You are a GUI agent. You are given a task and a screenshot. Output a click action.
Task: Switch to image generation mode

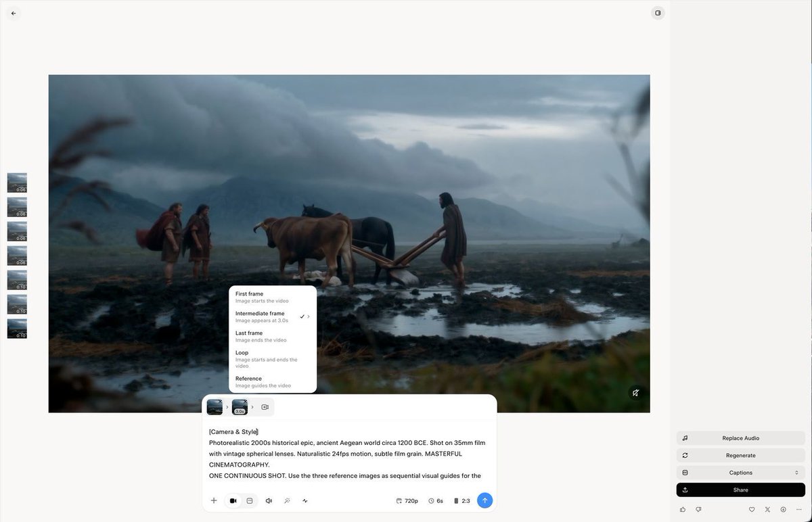click(250, 501)
